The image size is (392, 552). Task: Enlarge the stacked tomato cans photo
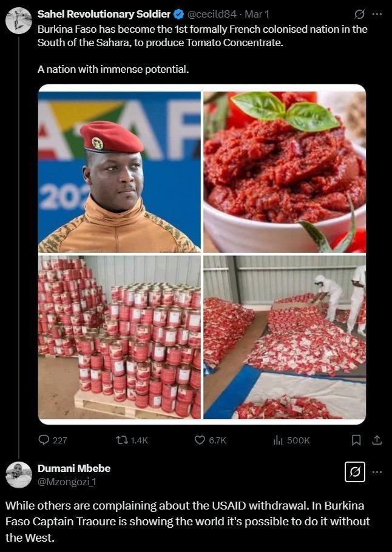click(120, 337)
